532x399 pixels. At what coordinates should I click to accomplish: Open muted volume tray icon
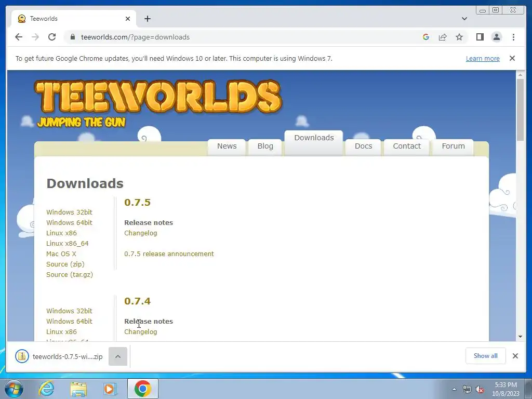coord(480,389)
